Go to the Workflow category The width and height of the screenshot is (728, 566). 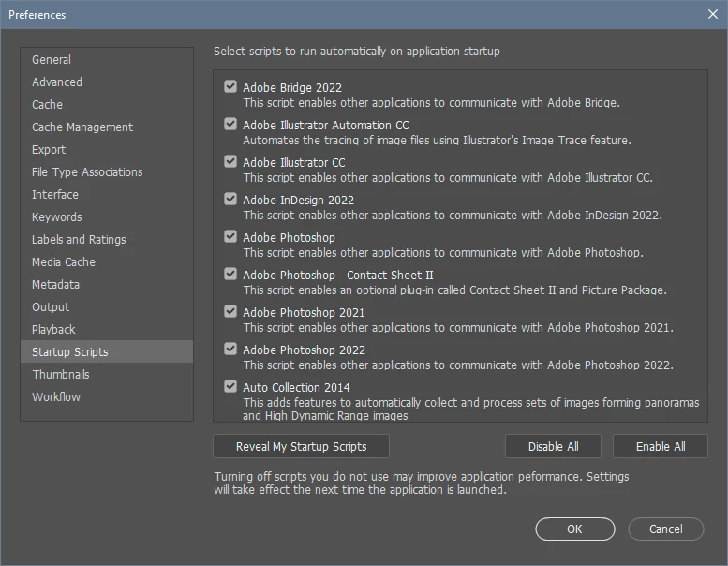[107, 397]
